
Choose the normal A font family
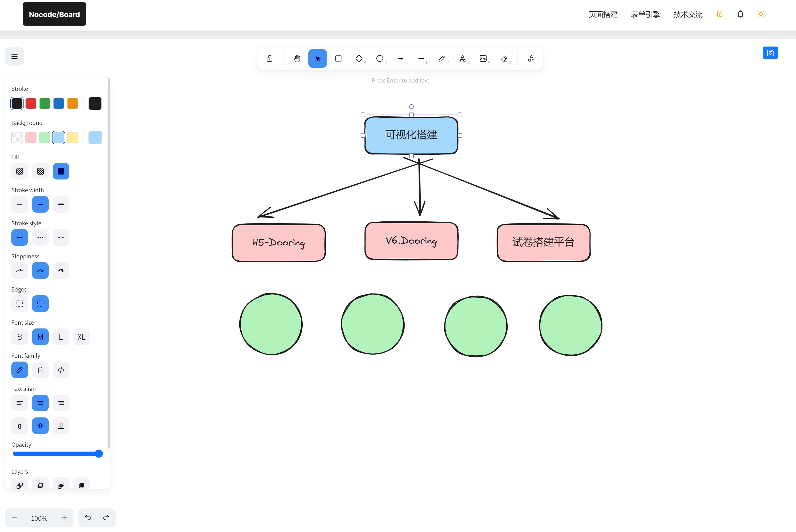coord(40,370)
